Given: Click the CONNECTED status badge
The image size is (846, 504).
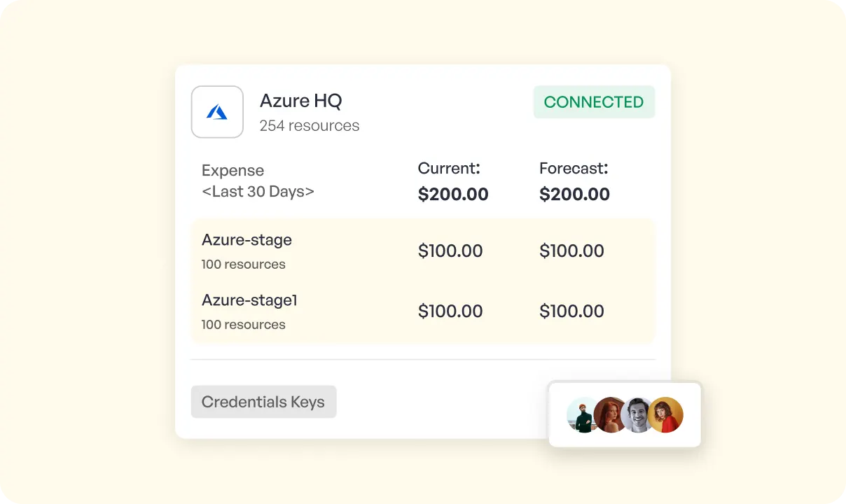Looking at the screenshot, I should pos(594,102).
